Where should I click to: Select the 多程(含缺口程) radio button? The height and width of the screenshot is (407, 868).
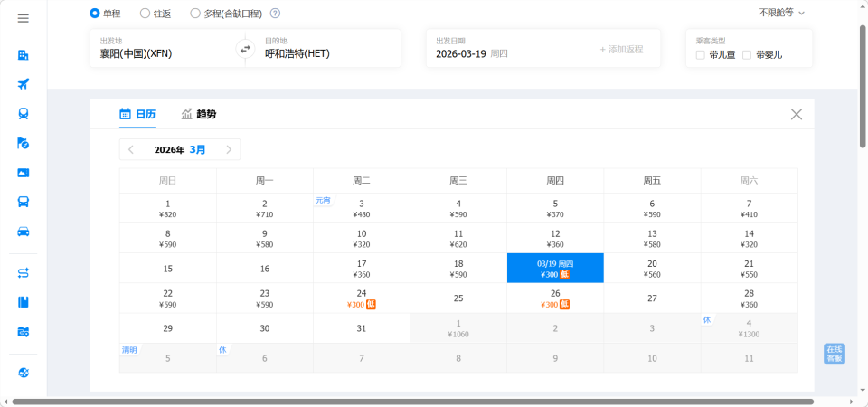pyautogui.click(x=195, y=14)
